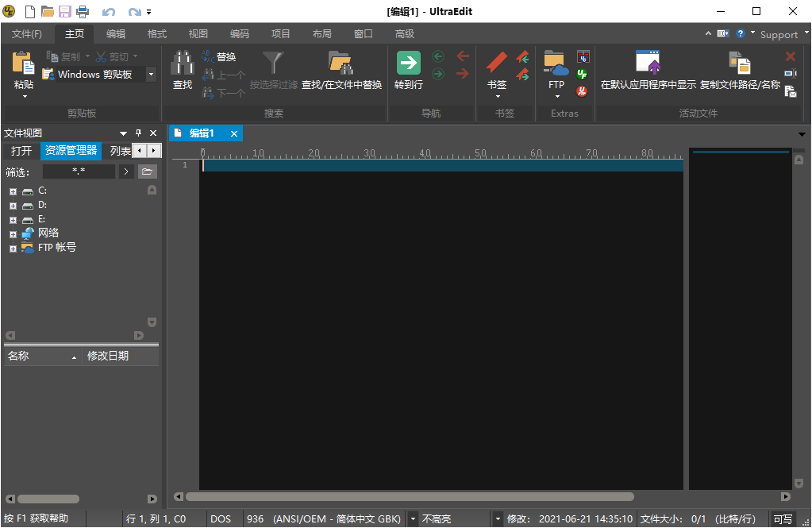The image size is (812, 528).
Task: Click the 复制 (Copy) button
Action: point(63,56)
